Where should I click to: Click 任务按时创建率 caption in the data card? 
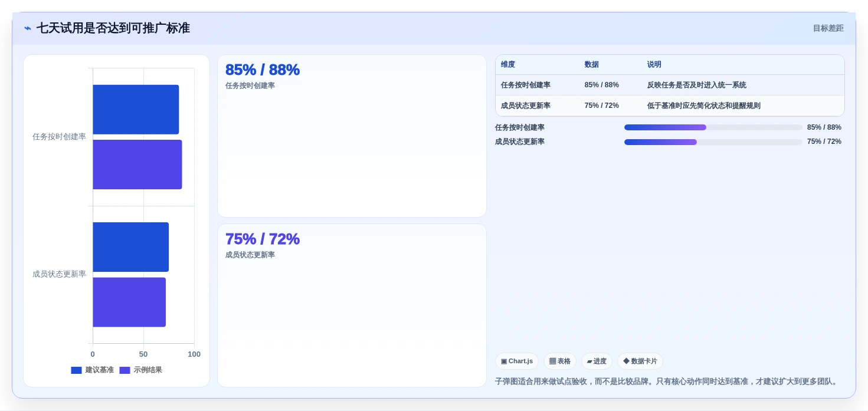[250, 86]
